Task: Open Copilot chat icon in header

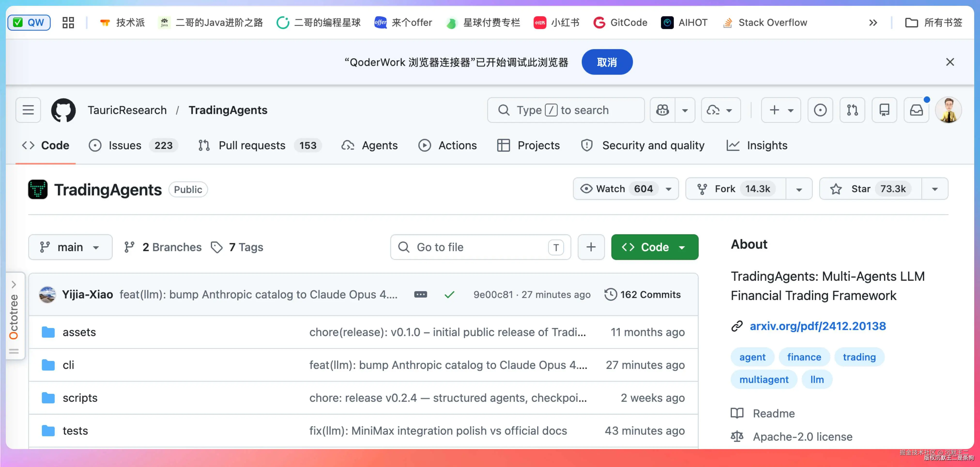Action: tap(662, 110)
